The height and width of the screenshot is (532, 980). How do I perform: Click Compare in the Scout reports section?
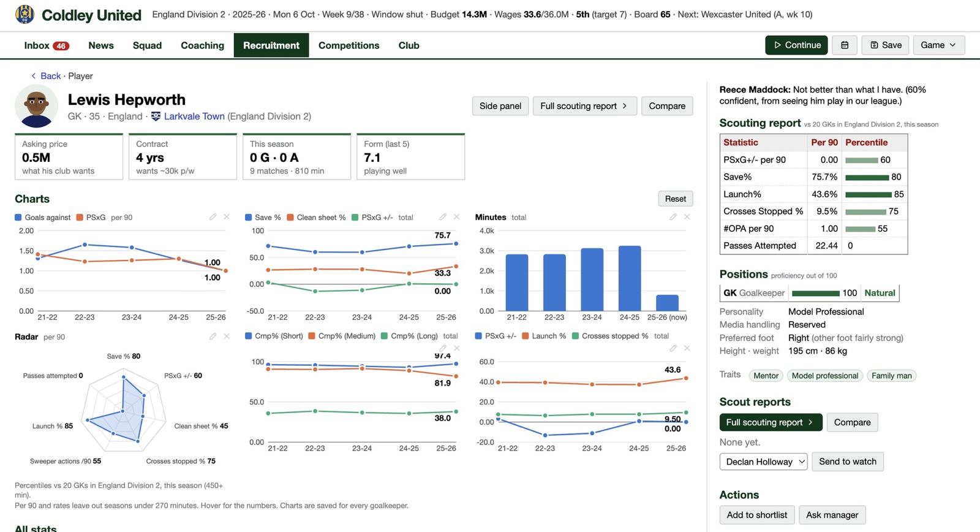click(x=852, y=422)
